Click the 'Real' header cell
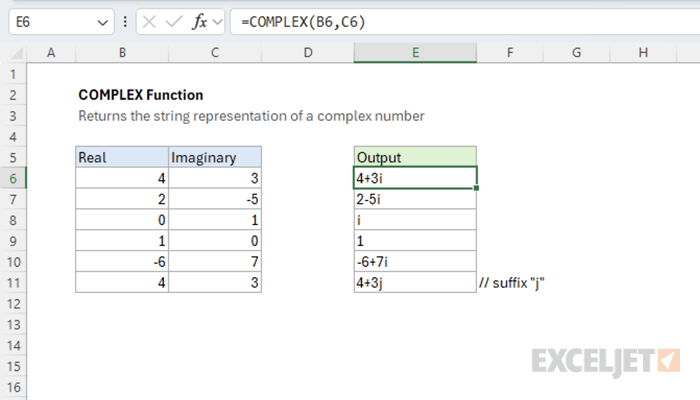Viewport: 700px width, 400px height. pyautogui.click(x=122, y=158)
